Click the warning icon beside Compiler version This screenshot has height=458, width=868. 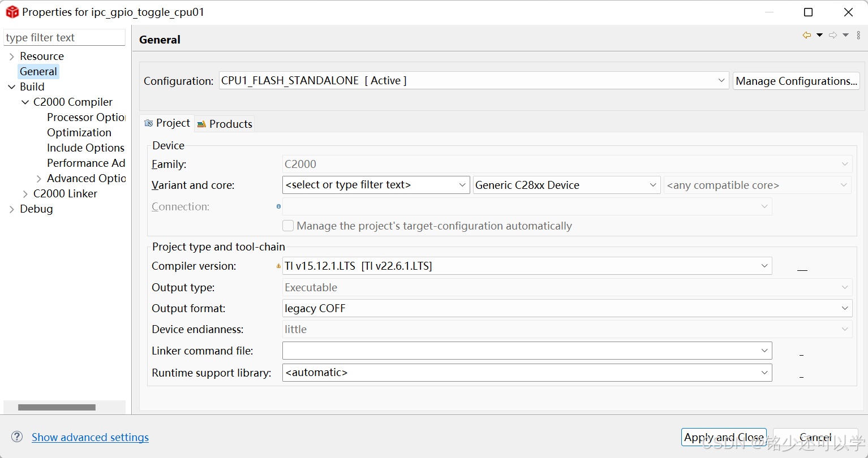point(278,266)
